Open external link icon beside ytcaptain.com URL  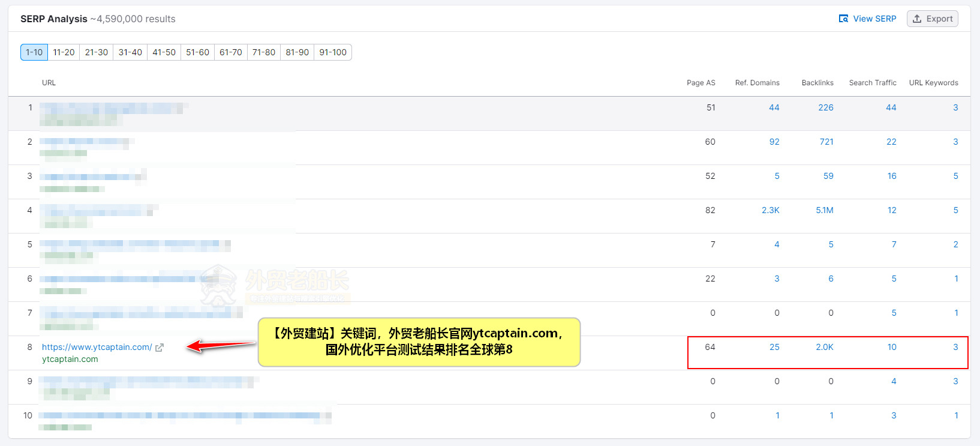pyautogui.click(x=159, y=348)
